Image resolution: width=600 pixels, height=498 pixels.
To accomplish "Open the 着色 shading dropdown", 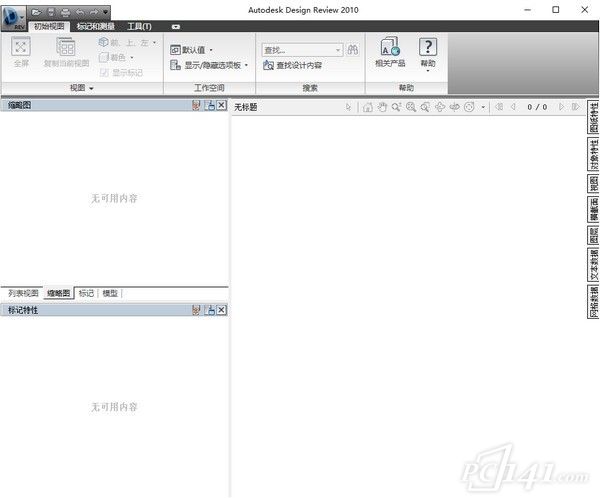I will pos(117,57).
